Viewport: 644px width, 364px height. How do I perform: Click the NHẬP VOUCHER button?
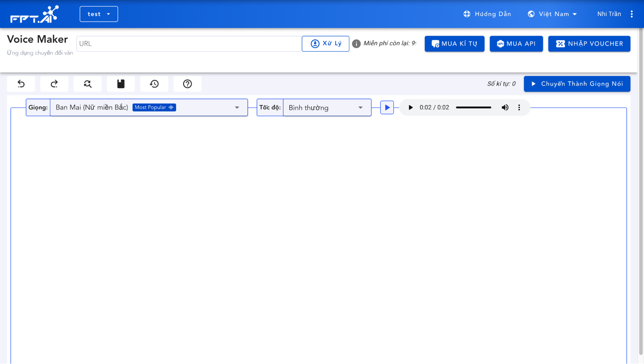589,44
